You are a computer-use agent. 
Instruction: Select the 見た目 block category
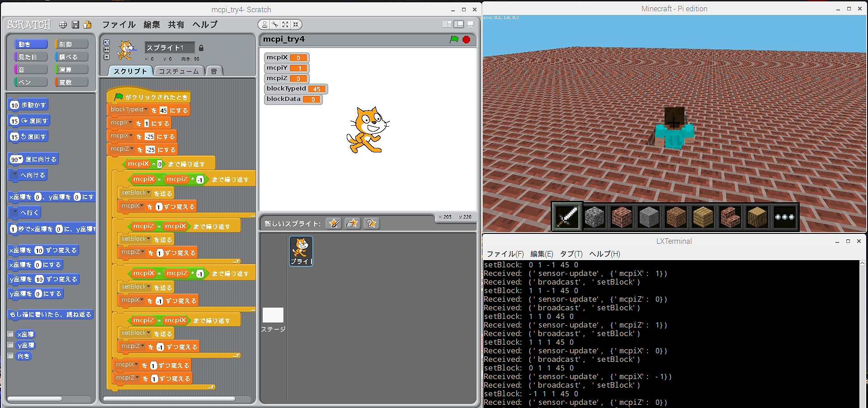[x=31, y=57]
